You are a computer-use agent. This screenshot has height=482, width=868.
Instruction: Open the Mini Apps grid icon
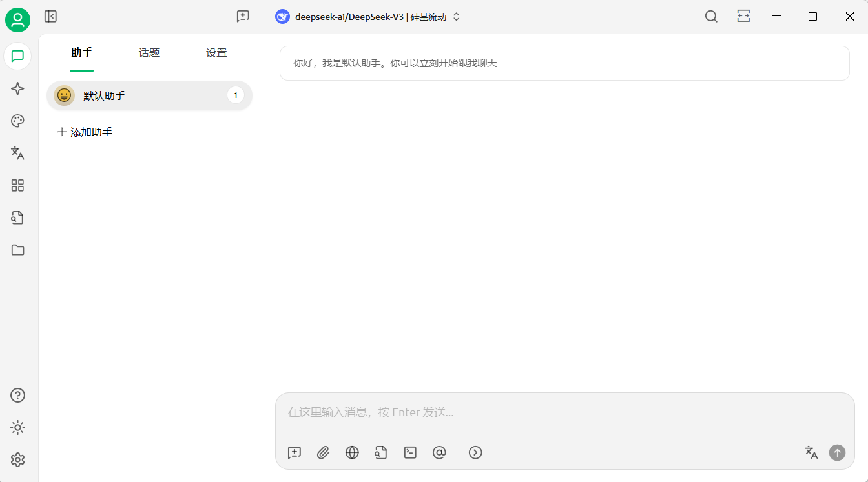tap(17, 186)
